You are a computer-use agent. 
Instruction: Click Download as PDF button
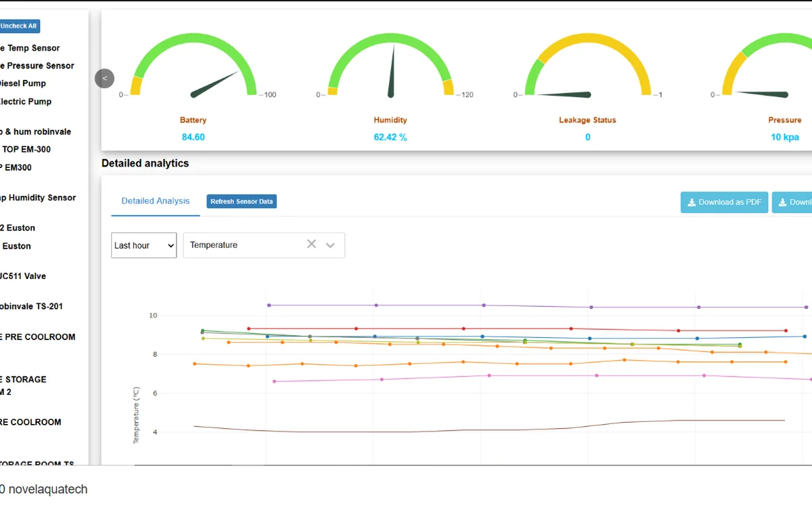coord(725,202)
